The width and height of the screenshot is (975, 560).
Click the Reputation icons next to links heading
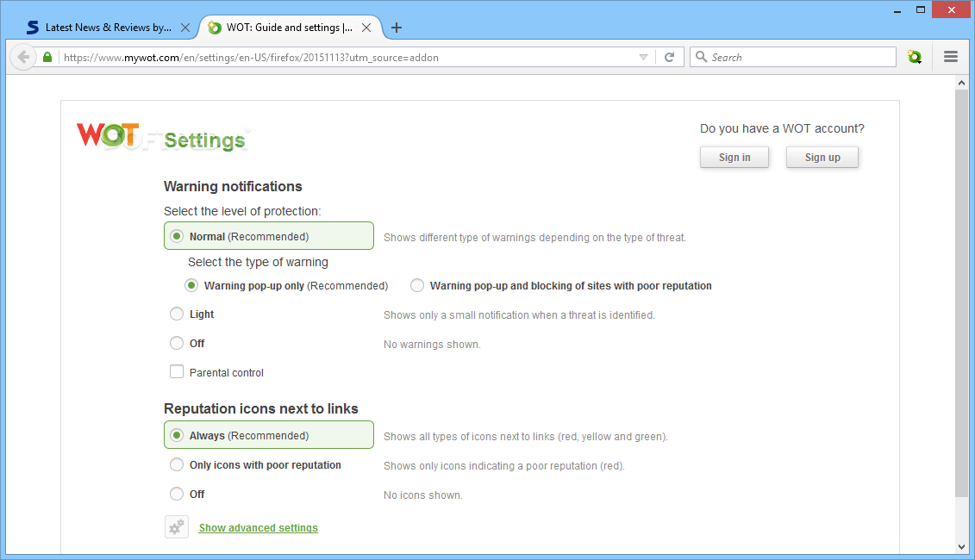point(261,408)
